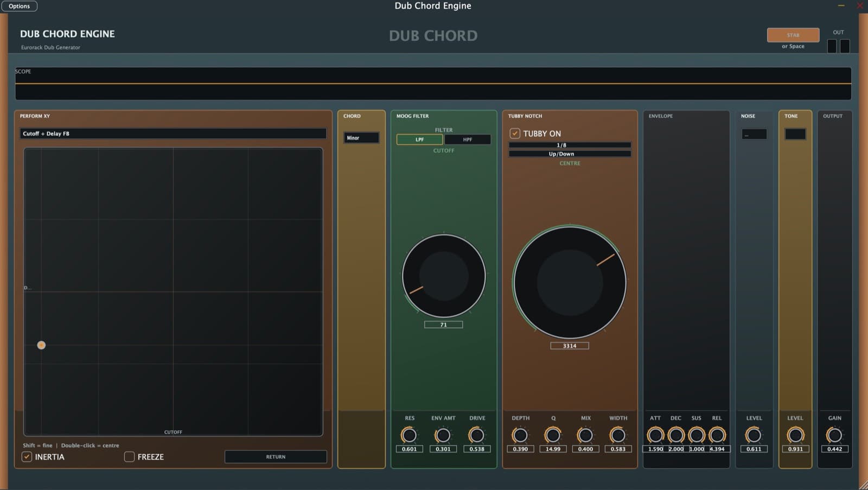Close the Dub Chord Engine window

click(x=860, y=5)
